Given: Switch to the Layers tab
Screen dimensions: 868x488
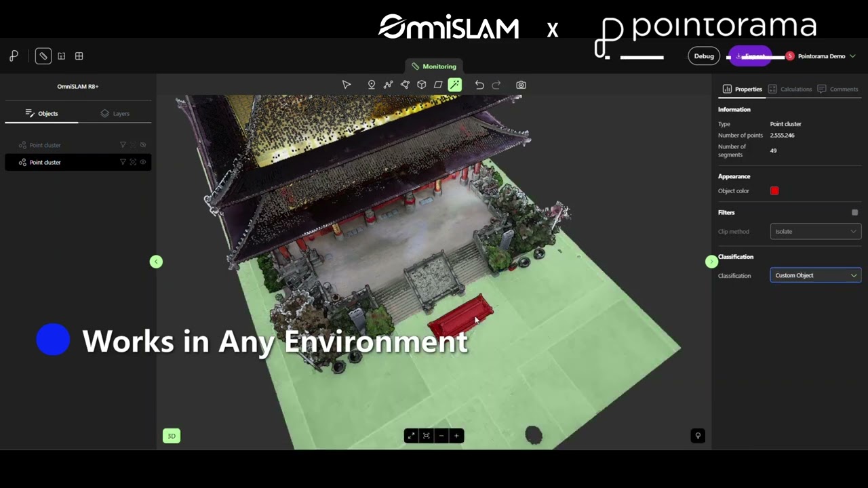Looking at the screenshot, I should coord(115,113).
